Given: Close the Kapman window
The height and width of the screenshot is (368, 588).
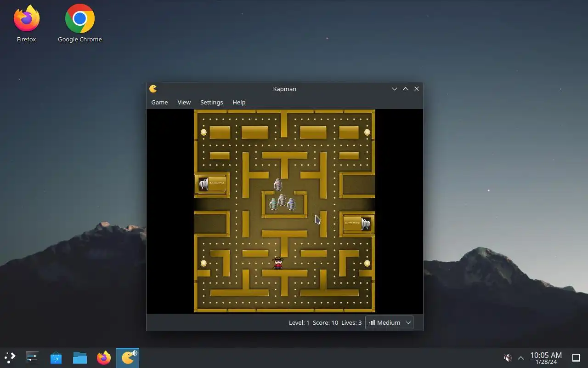Looking at the screenshot, I should pyautogui.click(x=417, y=89).
